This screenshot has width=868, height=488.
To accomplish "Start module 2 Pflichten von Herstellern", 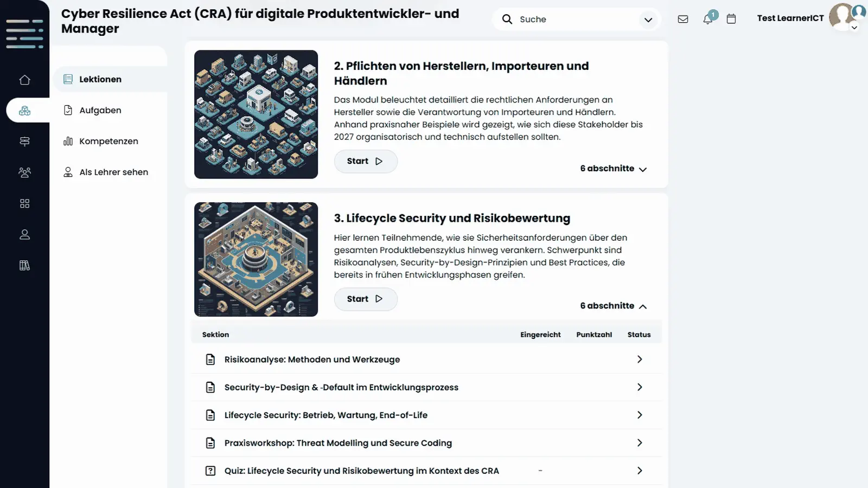I will point(366,162).
